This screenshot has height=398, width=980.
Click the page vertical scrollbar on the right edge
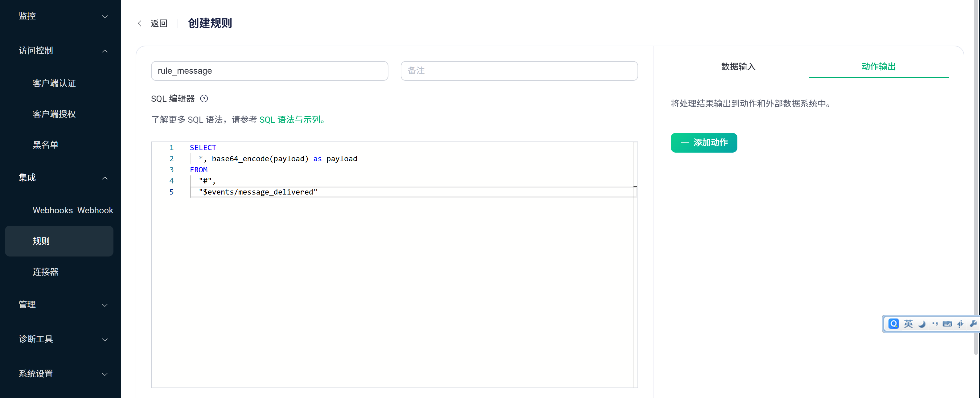[975, 177]
